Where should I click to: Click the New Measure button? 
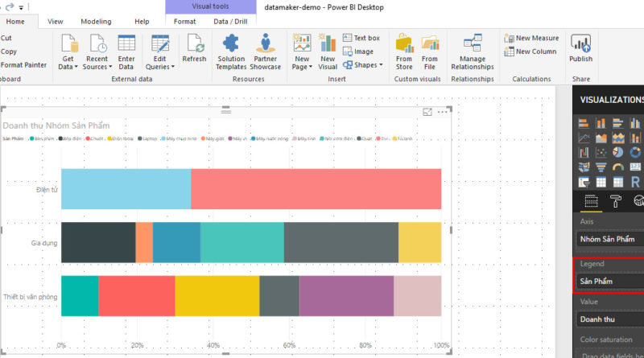[x=531, y=38]
